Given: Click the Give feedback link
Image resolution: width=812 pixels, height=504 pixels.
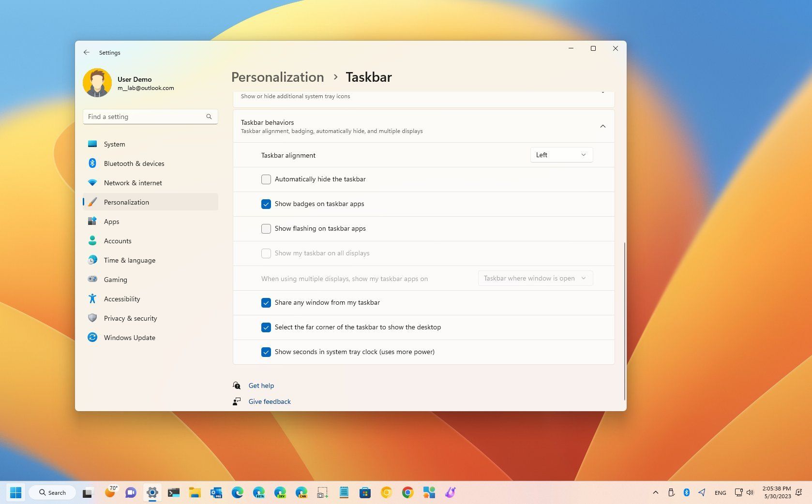Looking at the screenshot, I should 270,401.
